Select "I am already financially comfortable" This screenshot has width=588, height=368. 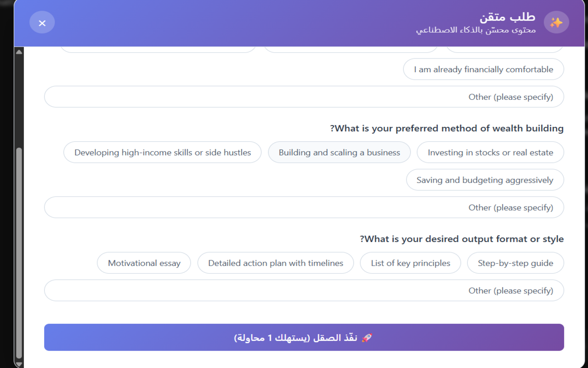483,69
